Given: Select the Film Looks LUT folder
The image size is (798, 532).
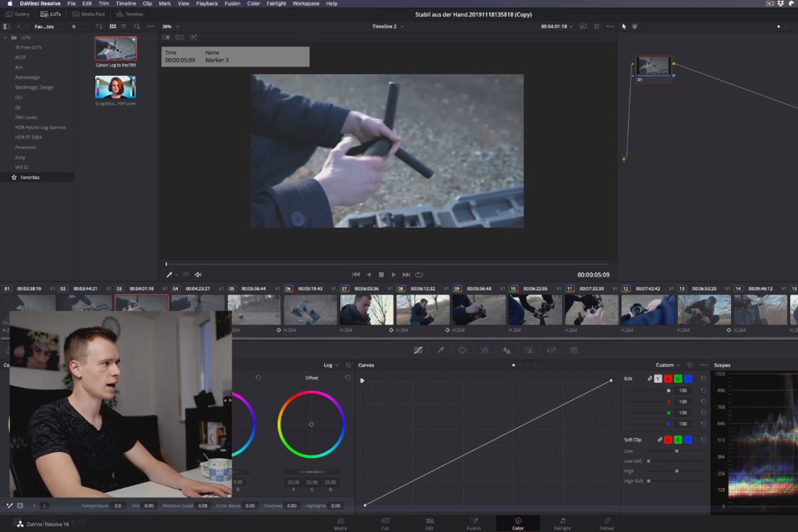Looking at the screenshot, I should tap(26, 117).
